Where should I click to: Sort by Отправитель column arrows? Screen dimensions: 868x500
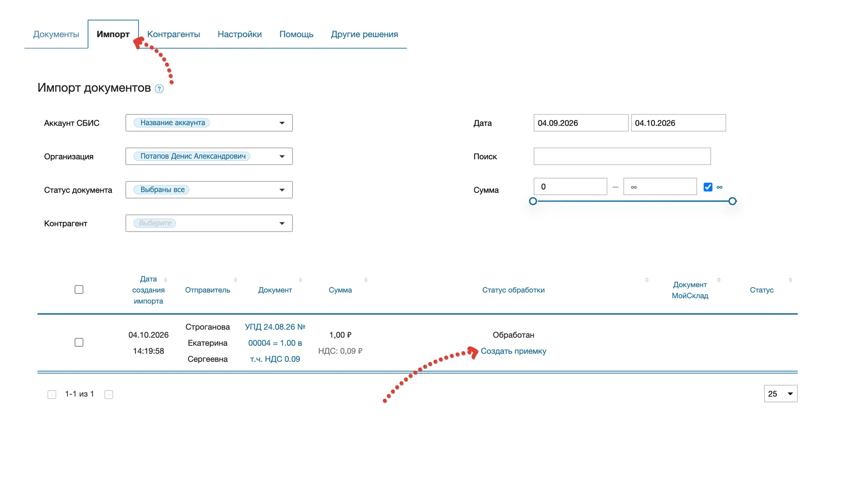(x=236, y=280)
